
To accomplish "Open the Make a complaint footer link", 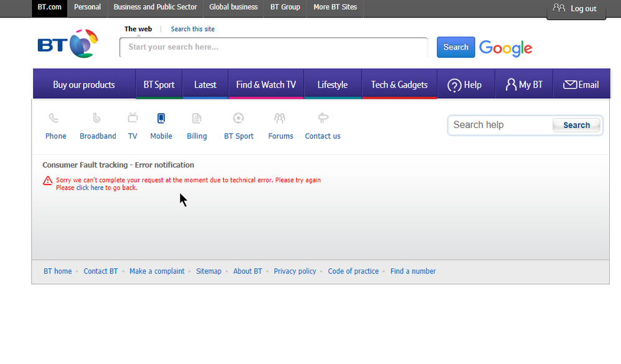I will (157, 271).
